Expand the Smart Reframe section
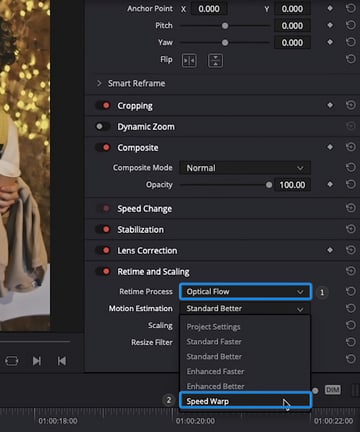The height and width of the screenshot is (432, 360). (99, 83)
